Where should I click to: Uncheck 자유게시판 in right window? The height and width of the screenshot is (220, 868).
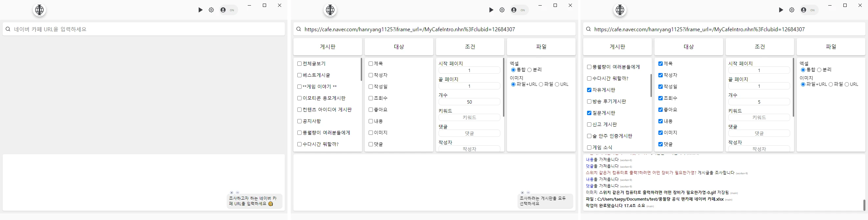point(589,90)
